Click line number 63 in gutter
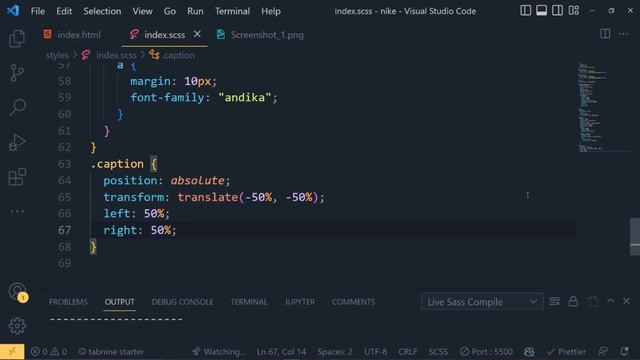The width and height of the screenshot is (640, 360). [x=64, y=164]
